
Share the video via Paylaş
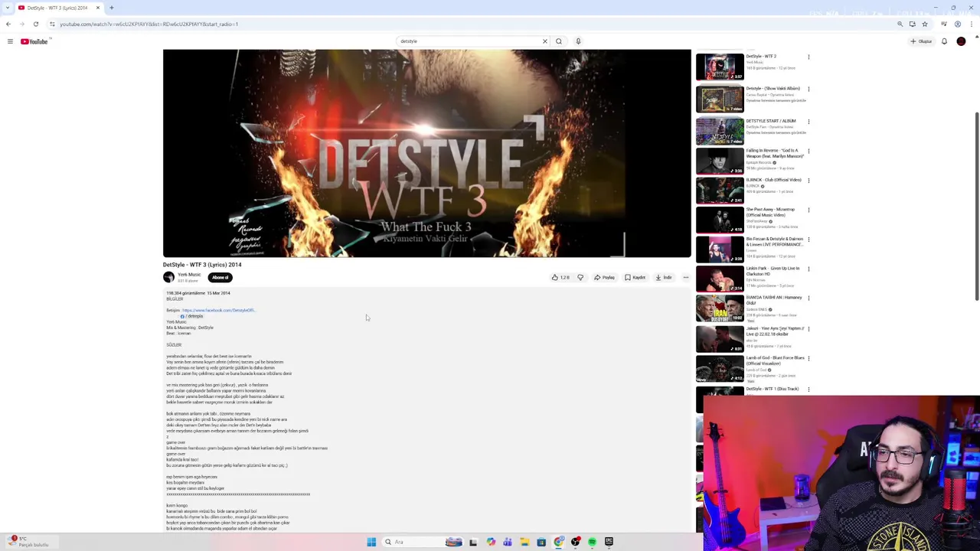tap(604, 278)
